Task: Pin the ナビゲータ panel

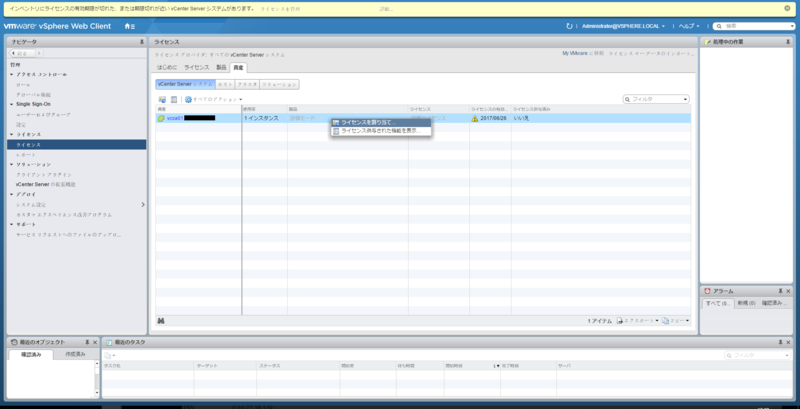Action: pos(142,42)
